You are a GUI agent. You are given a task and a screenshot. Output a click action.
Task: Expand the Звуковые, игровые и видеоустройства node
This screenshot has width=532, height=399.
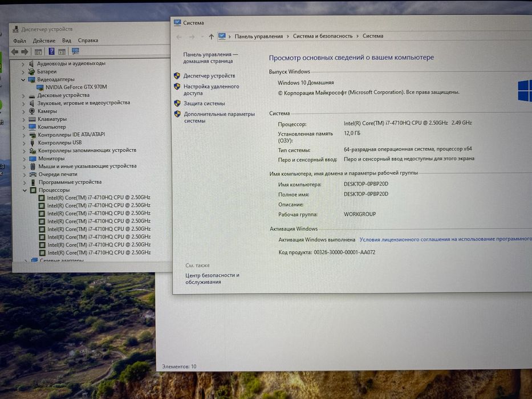click(23, 104)
